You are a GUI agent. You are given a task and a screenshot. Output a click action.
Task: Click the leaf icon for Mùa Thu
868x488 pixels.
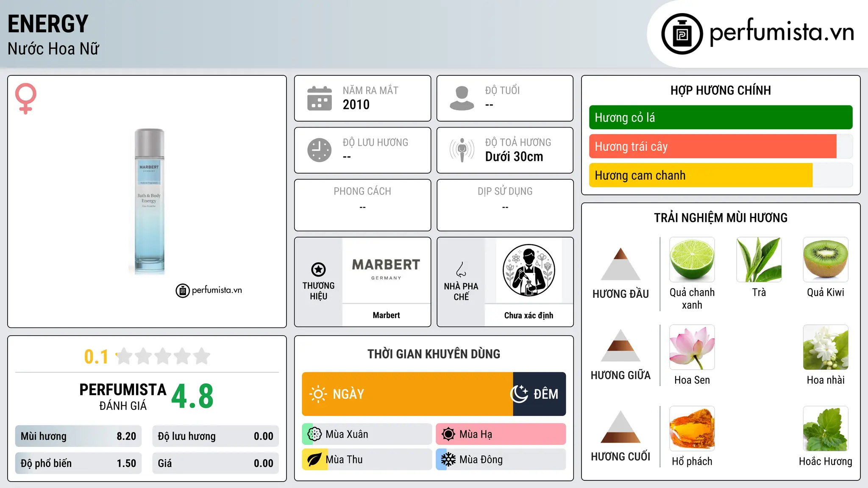pos(314,460)
